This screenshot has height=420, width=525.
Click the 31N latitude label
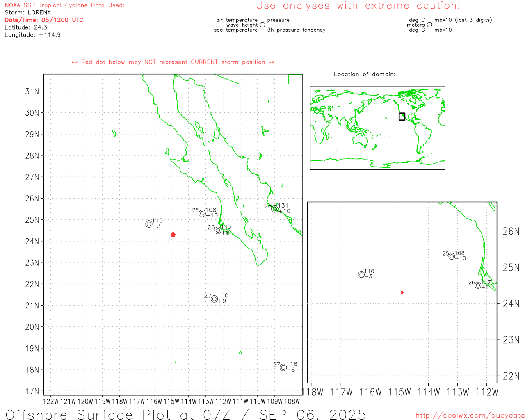coord(32,91)
